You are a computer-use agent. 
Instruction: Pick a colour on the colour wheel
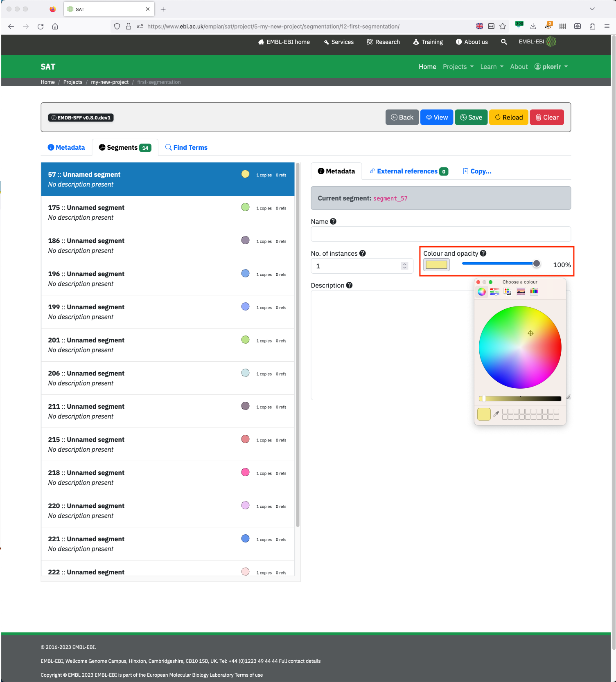[x=520, y=347]
